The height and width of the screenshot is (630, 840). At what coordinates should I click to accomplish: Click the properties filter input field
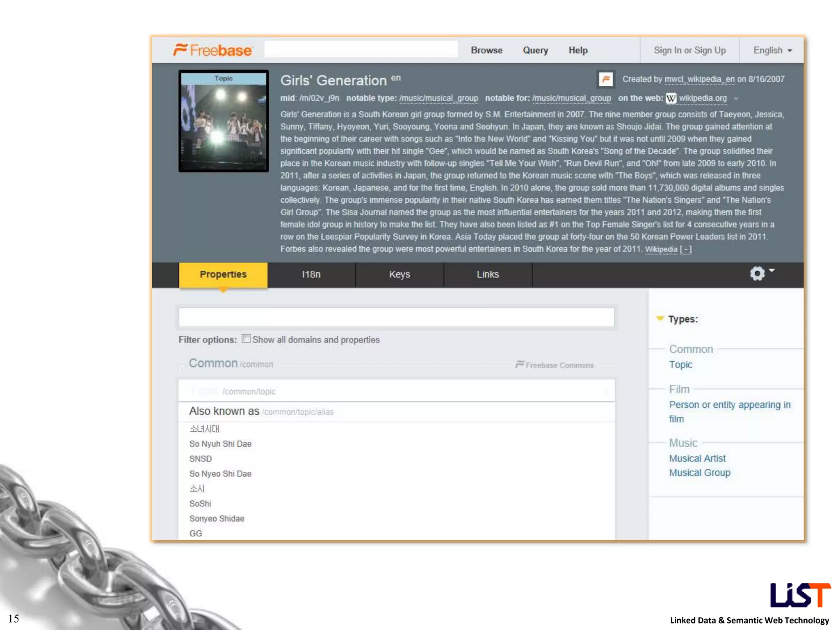pos(397,317)
